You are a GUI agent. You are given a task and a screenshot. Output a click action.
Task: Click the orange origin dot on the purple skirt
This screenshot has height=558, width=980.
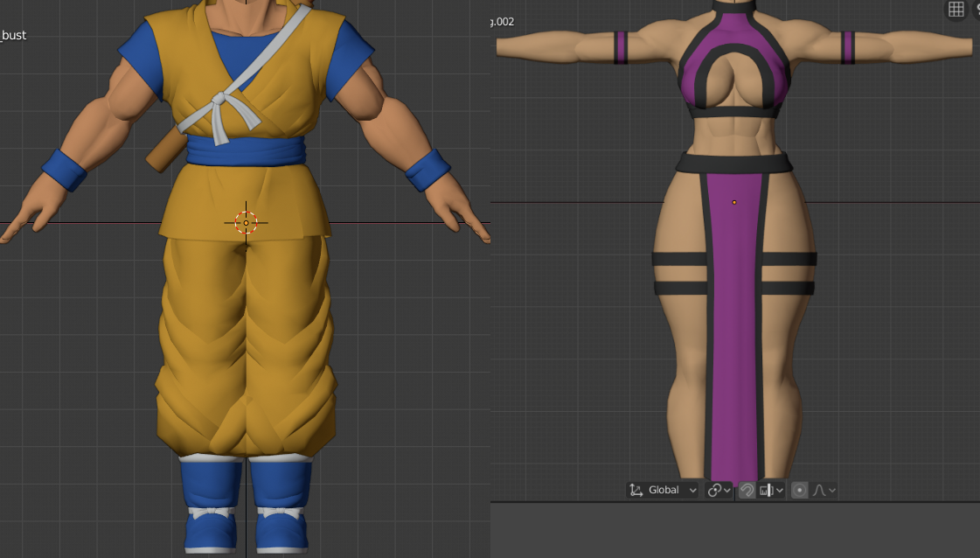tap(734, 202)
